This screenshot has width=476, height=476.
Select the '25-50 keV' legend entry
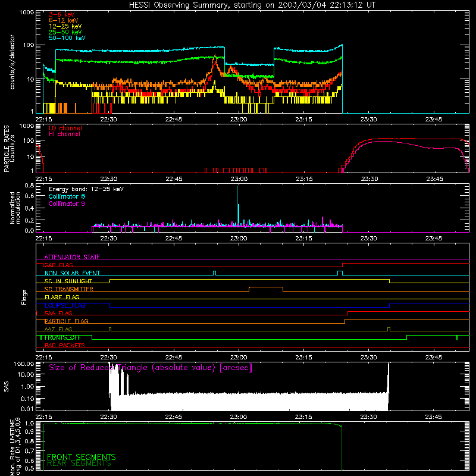(65, 32)
